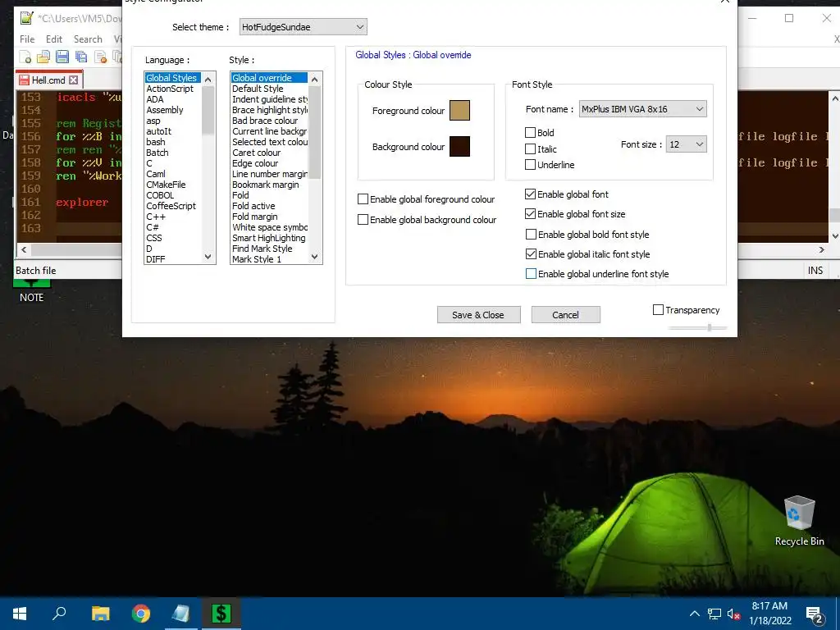Open taskbar search magnifier
Screen dimensions: 840x630
(x=59, y=614)
